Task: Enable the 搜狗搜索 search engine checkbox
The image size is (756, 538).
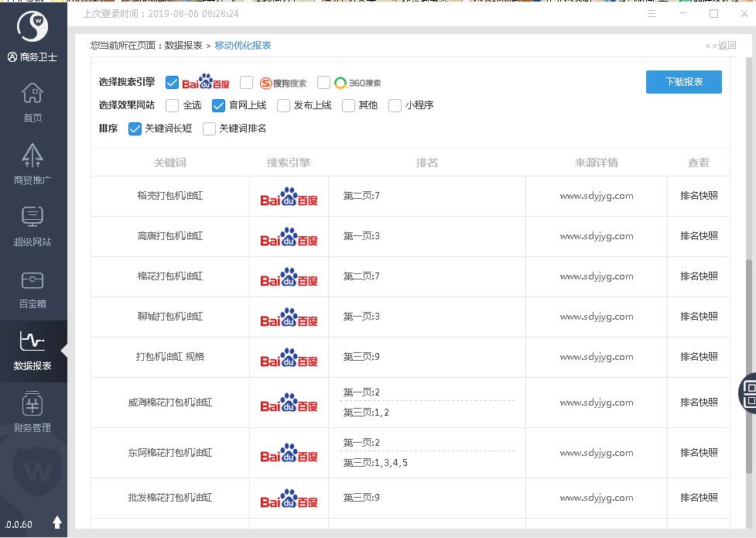Action: point(246,83)
